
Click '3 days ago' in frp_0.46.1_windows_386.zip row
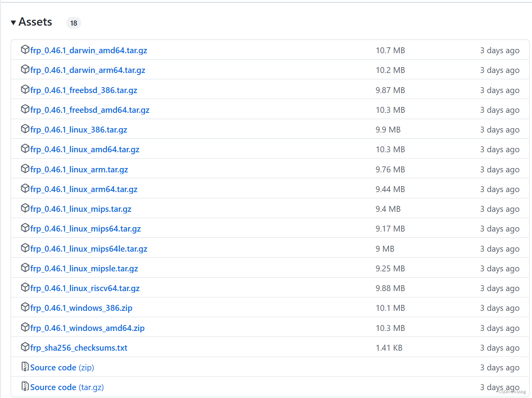tap(500, 308)
